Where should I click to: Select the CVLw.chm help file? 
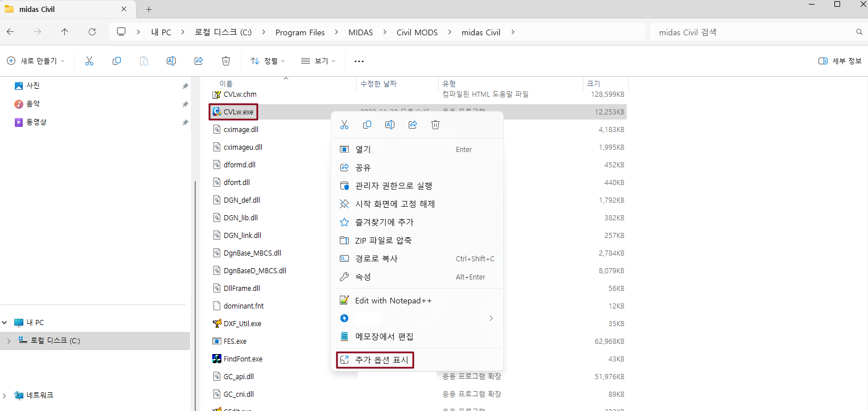click(235, 94)
